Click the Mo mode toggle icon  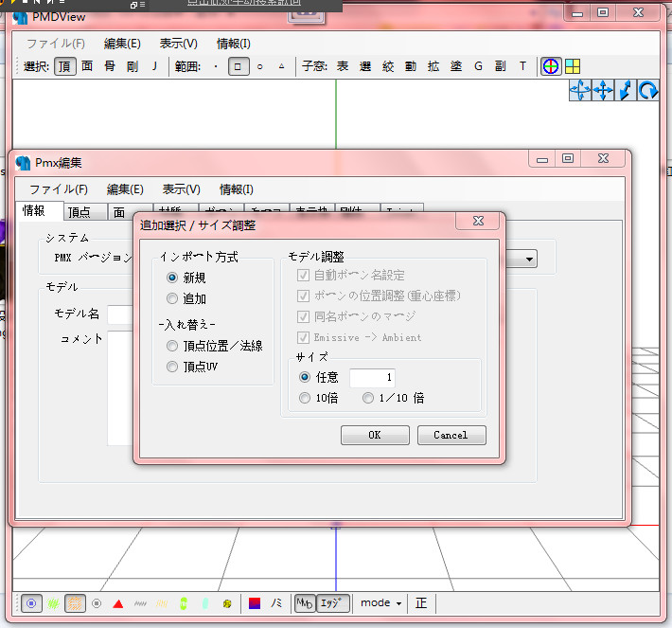[304, 603]
